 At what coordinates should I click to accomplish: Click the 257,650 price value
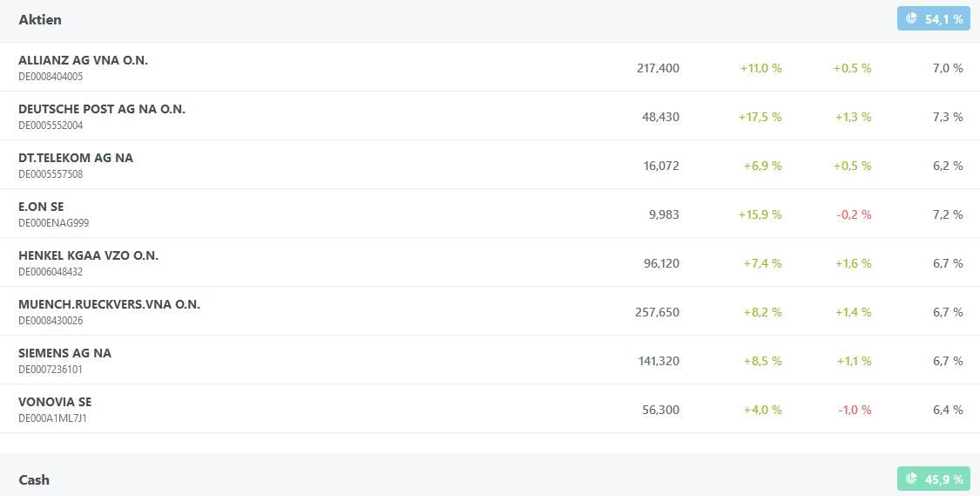tap(657, 312)
